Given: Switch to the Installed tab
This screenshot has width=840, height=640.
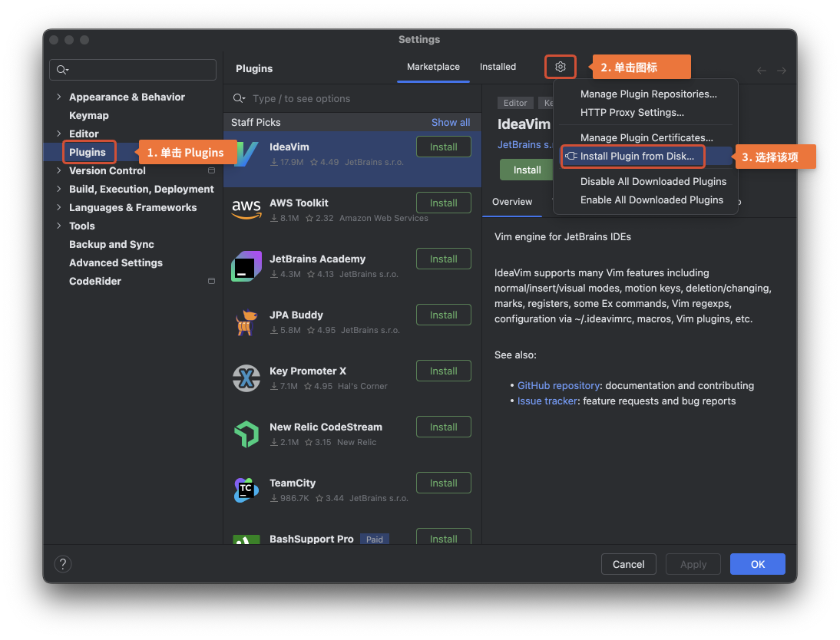Looking at the screenshot, I should [x=498, y=67].
